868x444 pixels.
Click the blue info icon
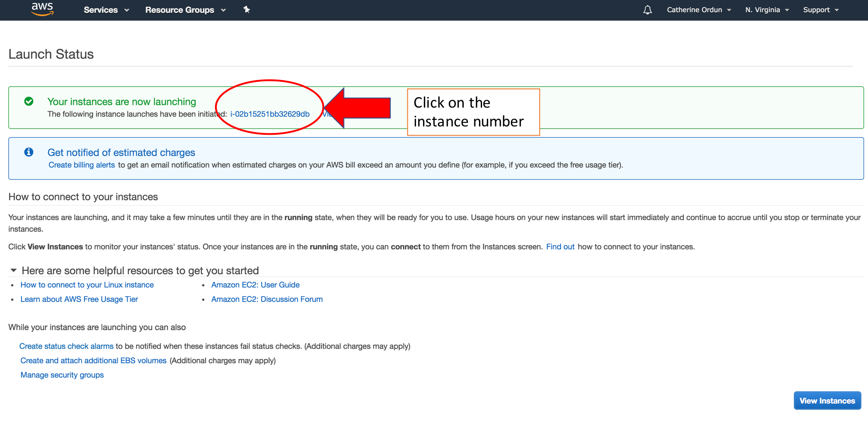coord(29,152)
